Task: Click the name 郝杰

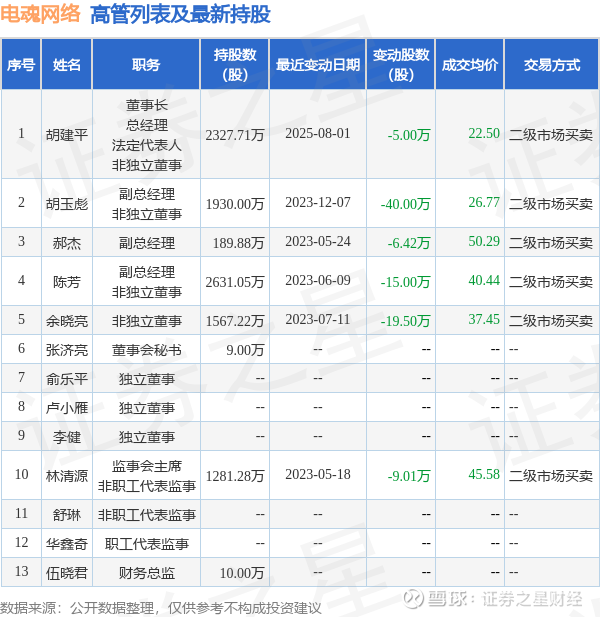Action: [67, 243]
